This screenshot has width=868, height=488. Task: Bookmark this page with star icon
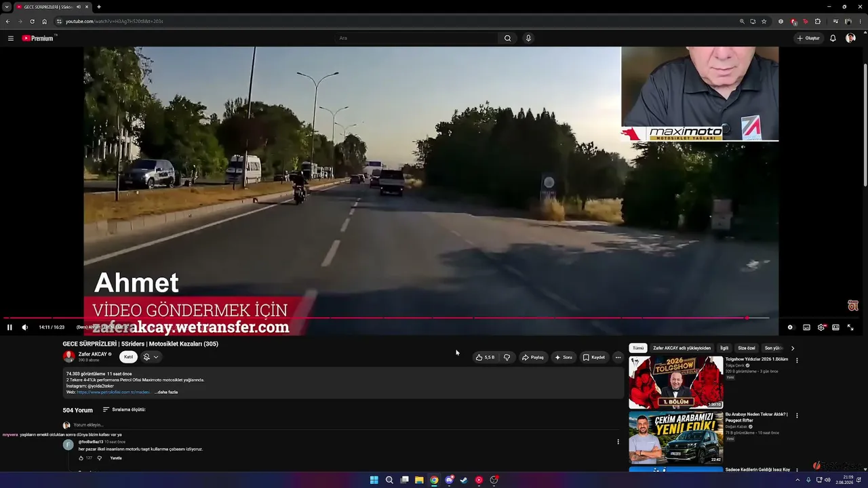[x=764, y=21]
